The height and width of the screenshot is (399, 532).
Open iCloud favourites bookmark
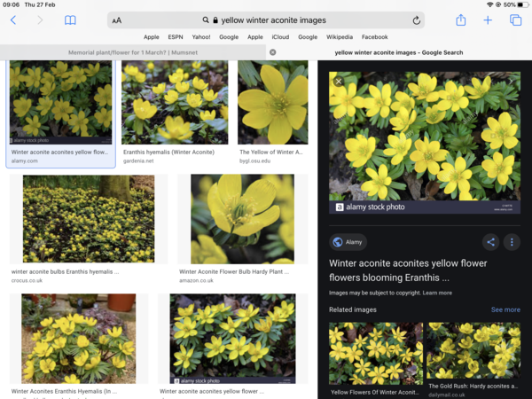(280, 37)
